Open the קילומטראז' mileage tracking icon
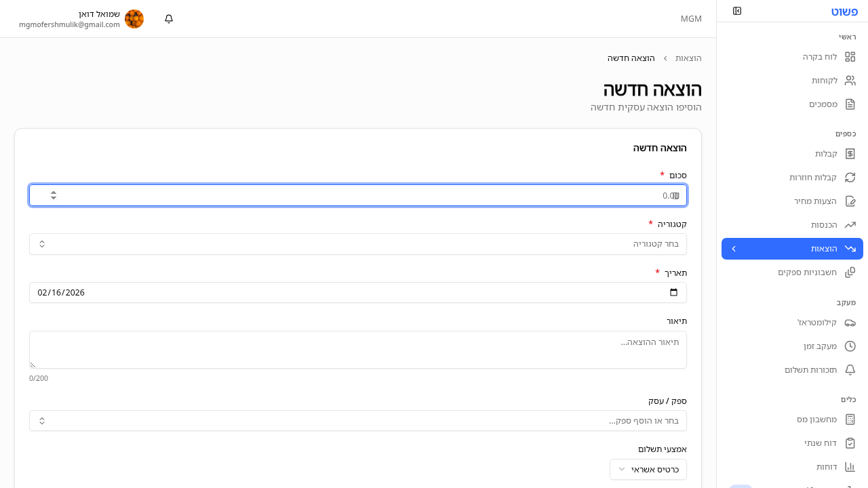The height and width of the screenshot is (488, 868). coord(850,323)
